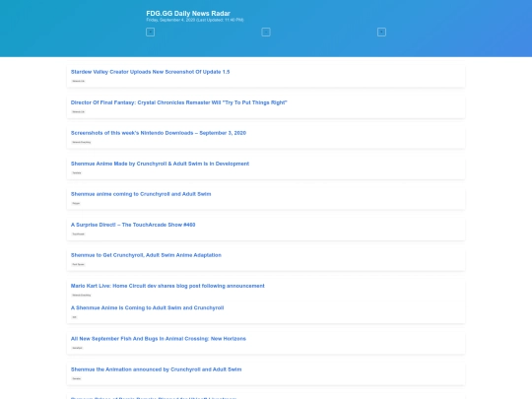
Task: Click the source tag under the TouchArcade Show headline
Action: pyautogui.click(x=79, y=233)
